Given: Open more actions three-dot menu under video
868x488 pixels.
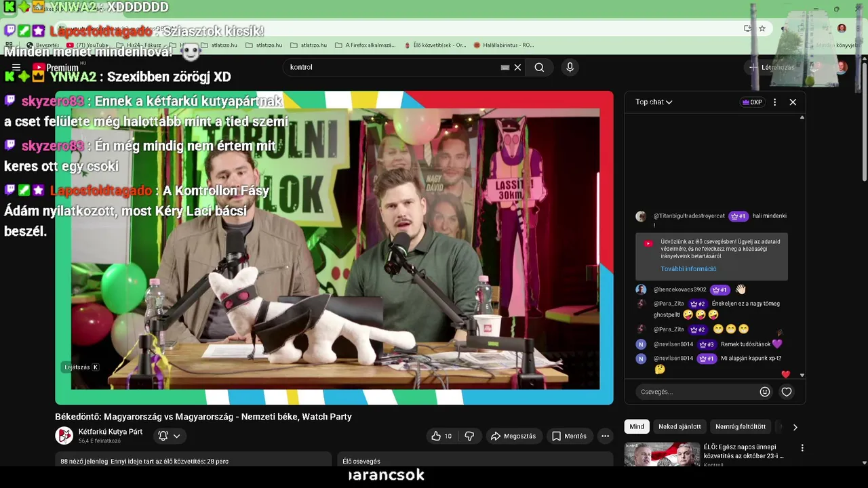Looking at the screenshot, I should click(606, 436).
